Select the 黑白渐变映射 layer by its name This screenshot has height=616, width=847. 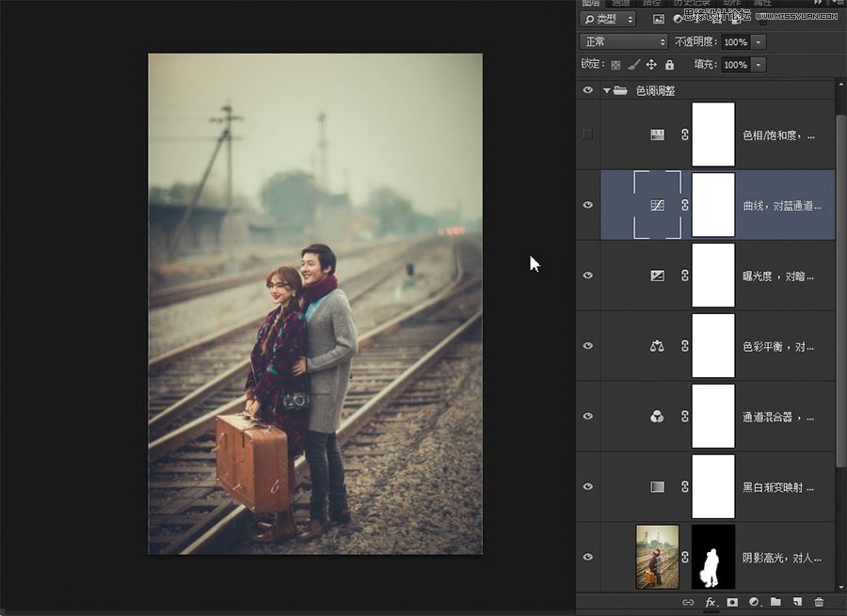coord(778,487)
